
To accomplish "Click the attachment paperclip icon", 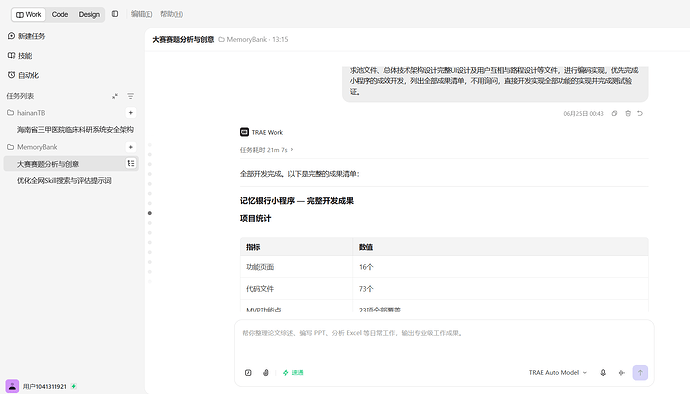I will tap(266, 372).
